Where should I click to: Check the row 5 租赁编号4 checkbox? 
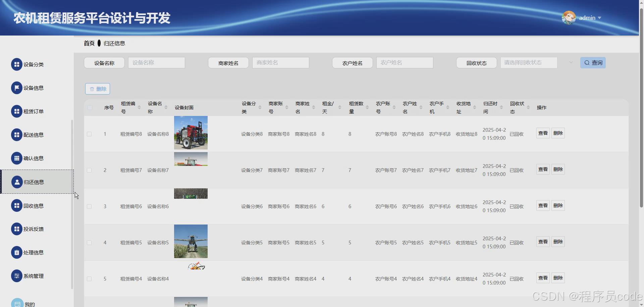(89, 279)
